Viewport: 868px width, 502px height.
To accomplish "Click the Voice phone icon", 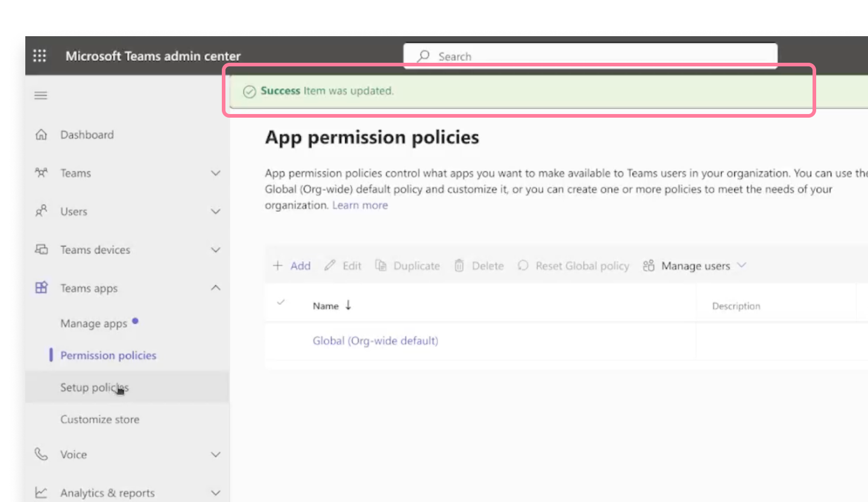I will click(41, 454).
